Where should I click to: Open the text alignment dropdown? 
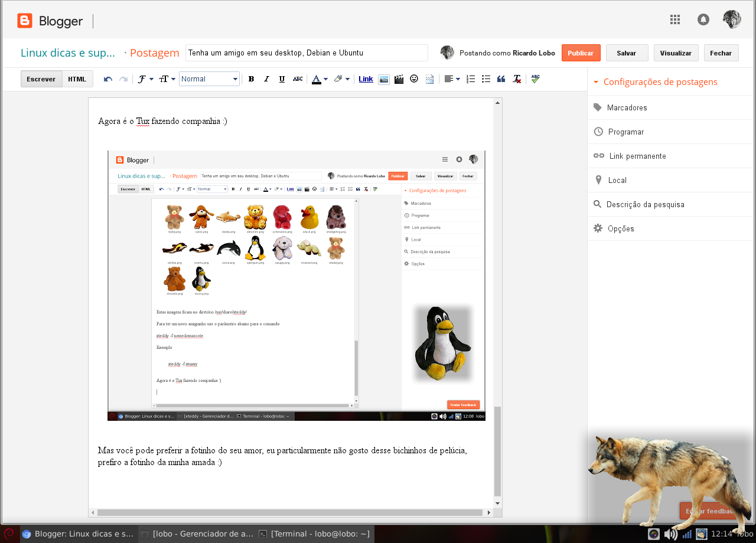point(452,79)
